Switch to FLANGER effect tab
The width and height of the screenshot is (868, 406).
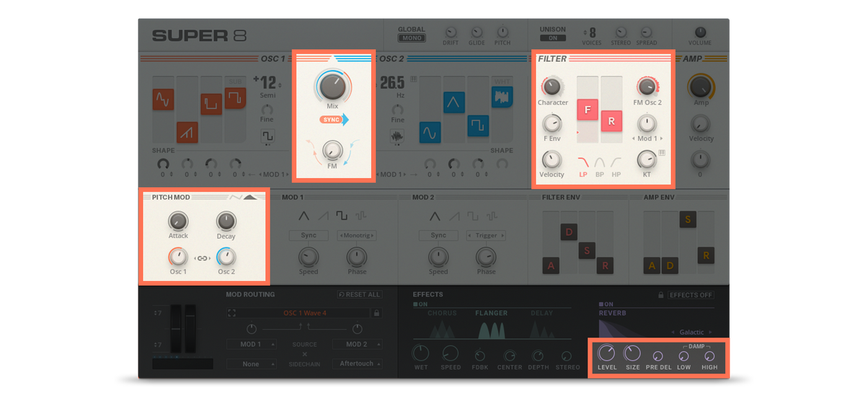click(492, 313)
